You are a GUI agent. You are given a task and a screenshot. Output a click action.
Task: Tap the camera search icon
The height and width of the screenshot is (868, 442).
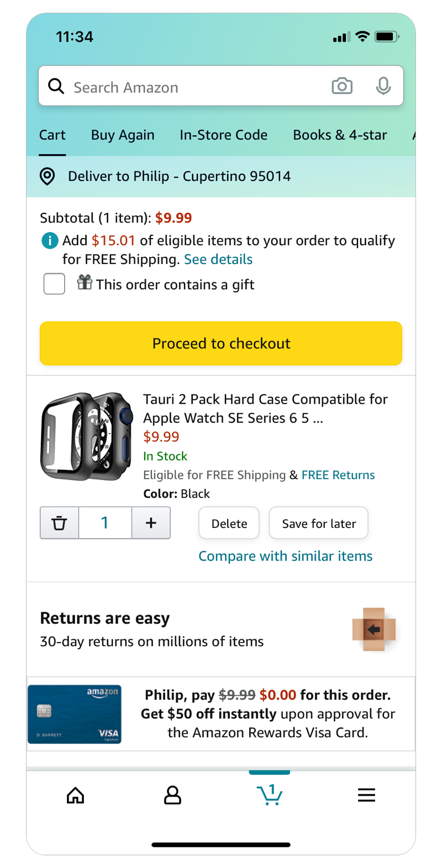[342, 86]
